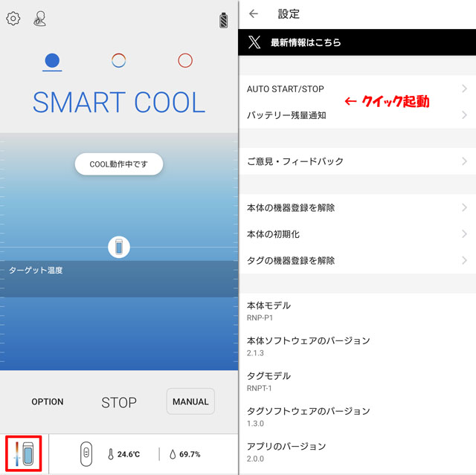The height and width of the screenshot is (475, 476).
Task: Tap the タグモデル label
Action: (x=268, y=376)
